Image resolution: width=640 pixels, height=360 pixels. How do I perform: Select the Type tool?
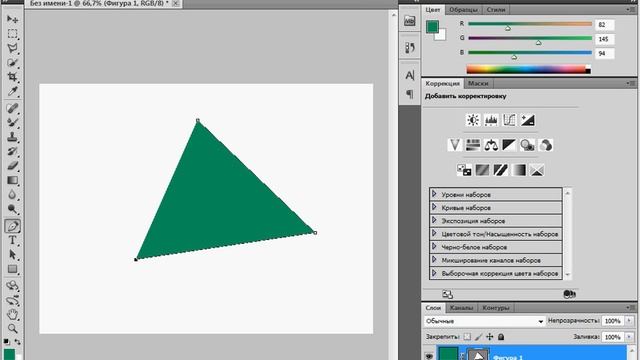[x=12, y=240]
